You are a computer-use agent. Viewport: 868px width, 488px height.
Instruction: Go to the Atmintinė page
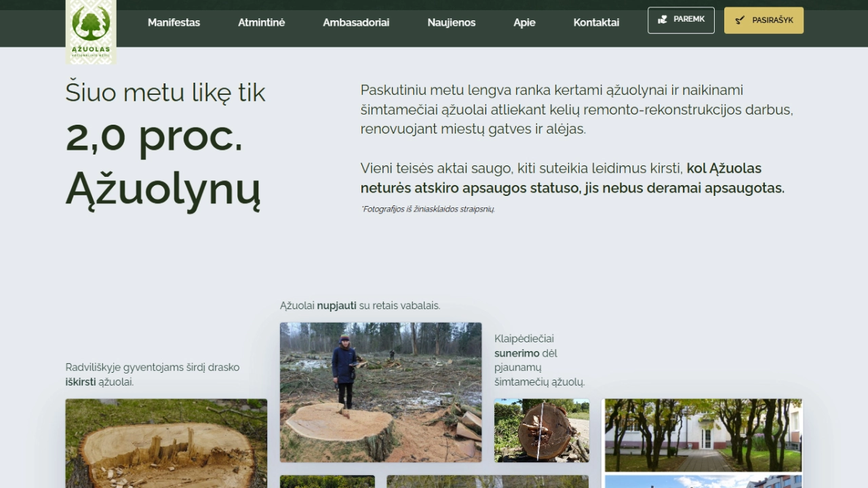pos(261,22)
